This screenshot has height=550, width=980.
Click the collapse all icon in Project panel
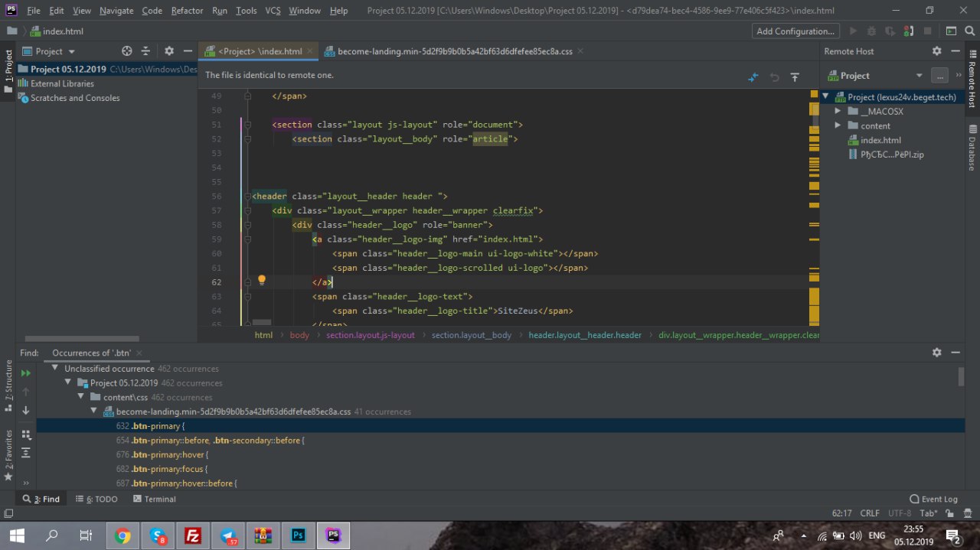pyautogui.click(x=145, y=51)
